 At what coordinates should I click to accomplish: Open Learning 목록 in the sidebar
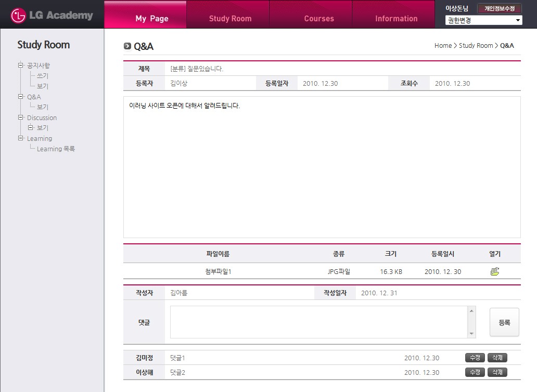point(56,149)
